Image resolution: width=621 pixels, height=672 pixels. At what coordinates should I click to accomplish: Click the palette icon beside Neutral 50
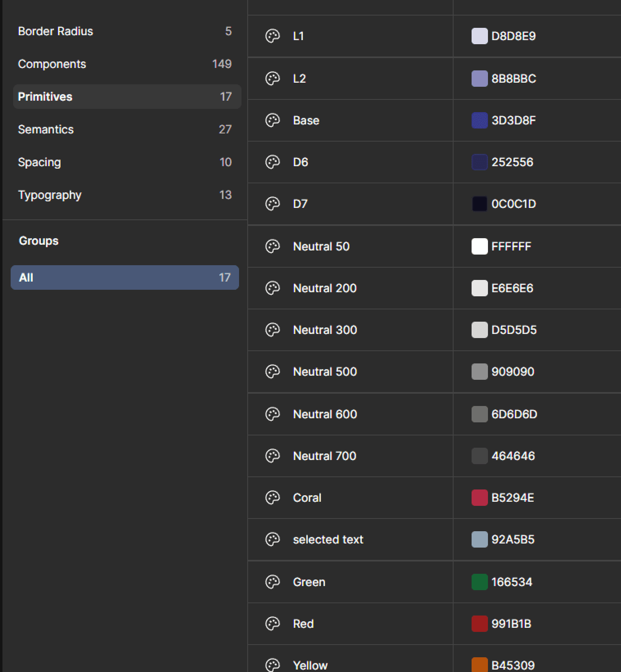[x=273, y=246]
